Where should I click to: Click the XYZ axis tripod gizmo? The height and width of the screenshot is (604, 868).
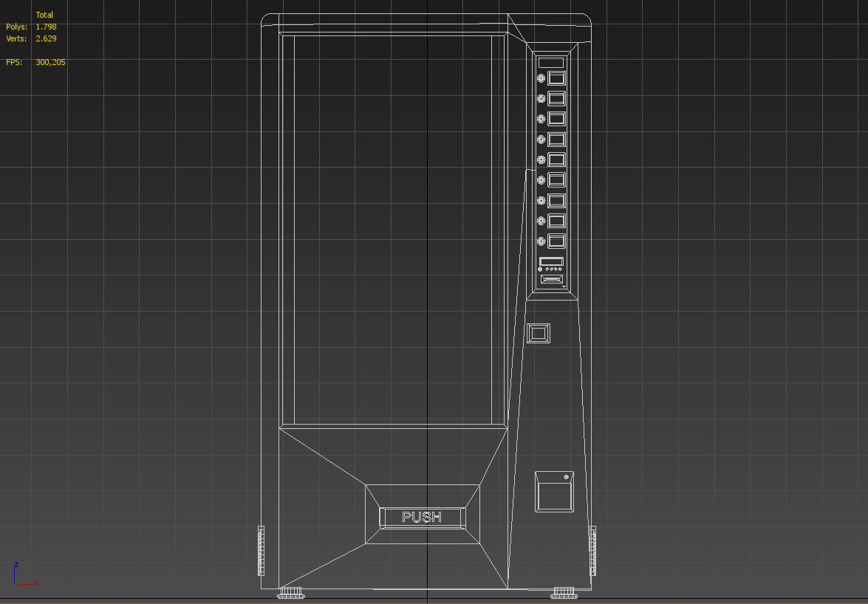[x=24, y=574]
